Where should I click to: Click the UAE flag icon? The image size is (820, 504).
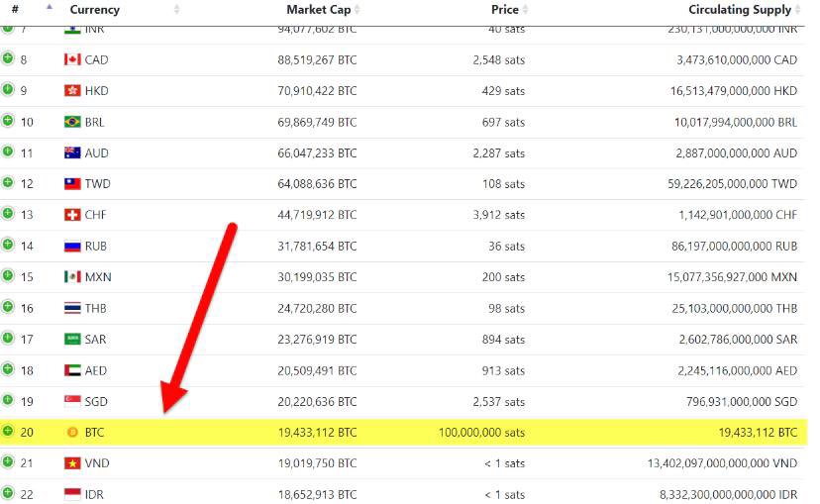(x=72, y=370)
